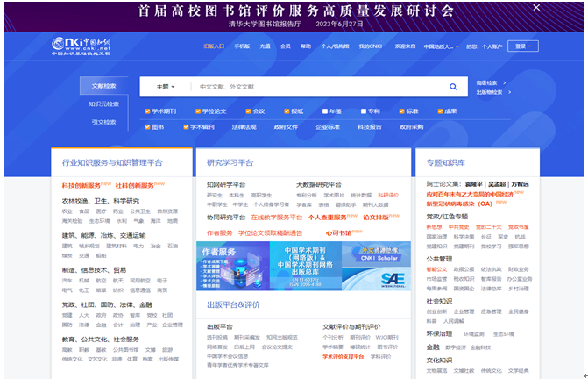Image resolution: width=588 pixels, height=386 pixels.
Task: Open the 充值 menu item
Action: click(266, 46)
